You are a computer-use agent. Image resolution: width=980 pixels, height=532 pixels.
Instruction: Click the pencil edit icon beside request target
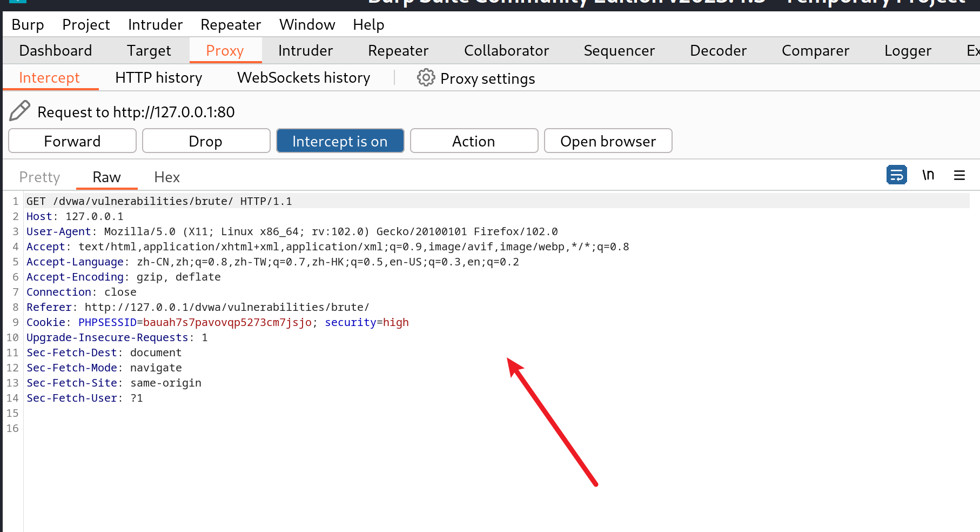click(x=20, y=111)
